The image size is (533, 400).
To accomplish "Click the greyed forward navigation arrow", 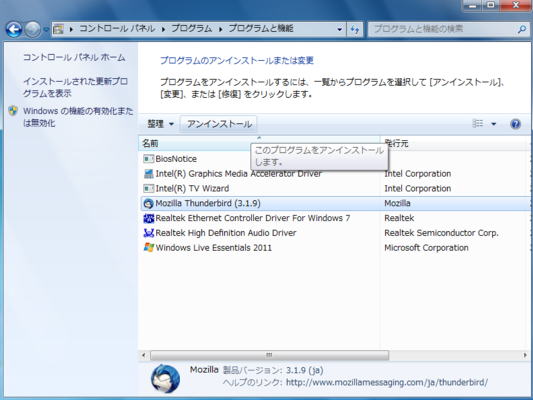I will 33,30.
